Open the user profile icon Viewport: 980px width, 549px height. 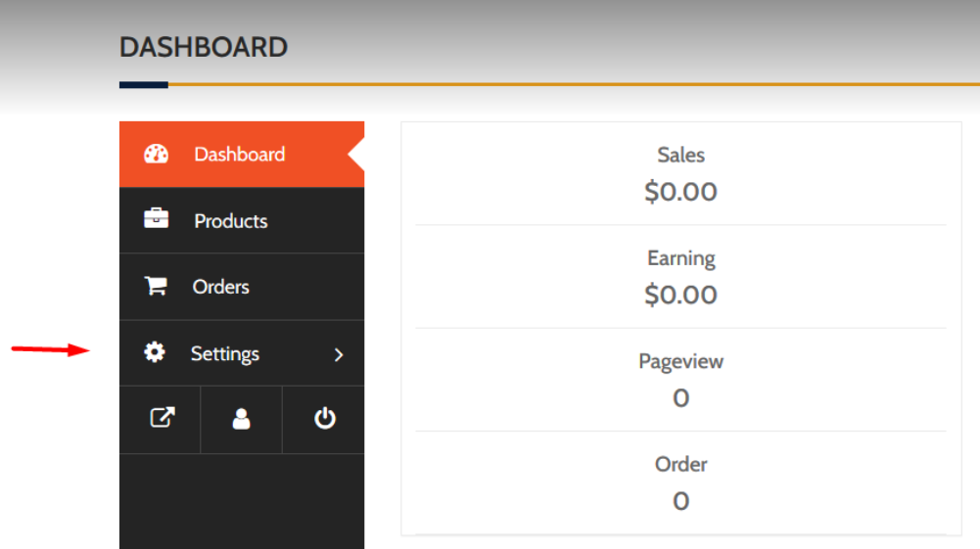coord(241,419)
